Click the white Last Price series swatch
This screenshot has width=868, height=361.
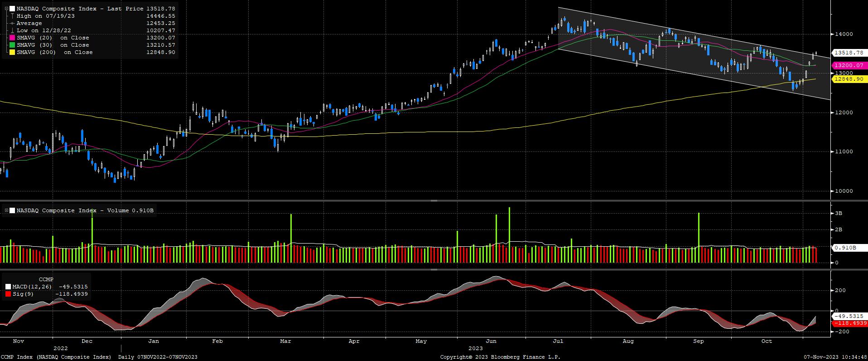(x=12, y=9)
